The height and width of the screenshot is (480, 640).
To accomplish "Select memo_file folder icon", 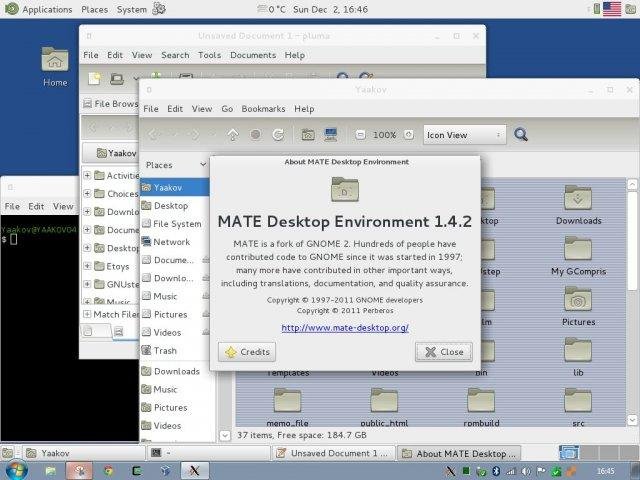I will (287, 407).
